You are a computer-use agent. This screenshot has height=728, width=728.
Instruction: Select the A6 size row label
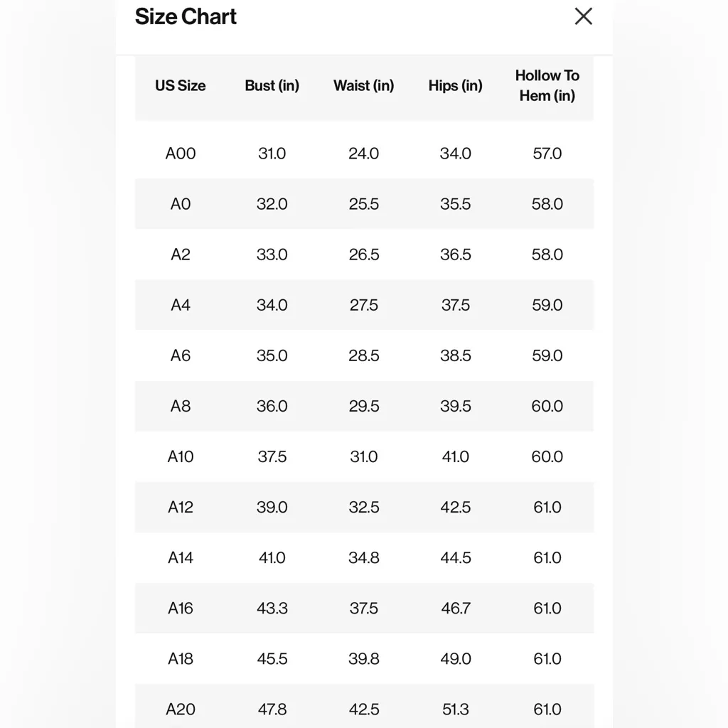point(181,355)
